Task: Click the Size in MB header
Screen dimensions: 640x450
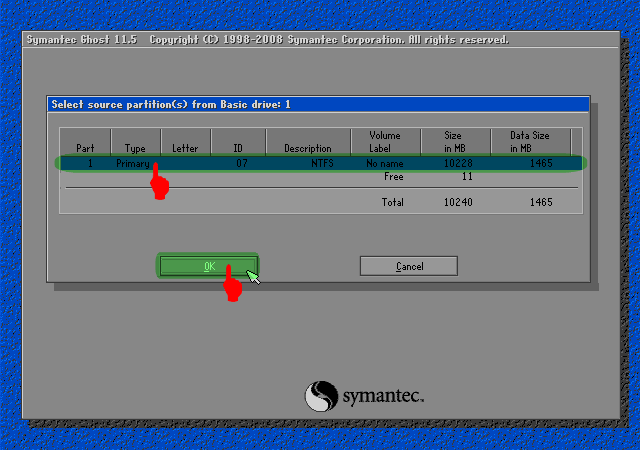Action: click(454, 142)
